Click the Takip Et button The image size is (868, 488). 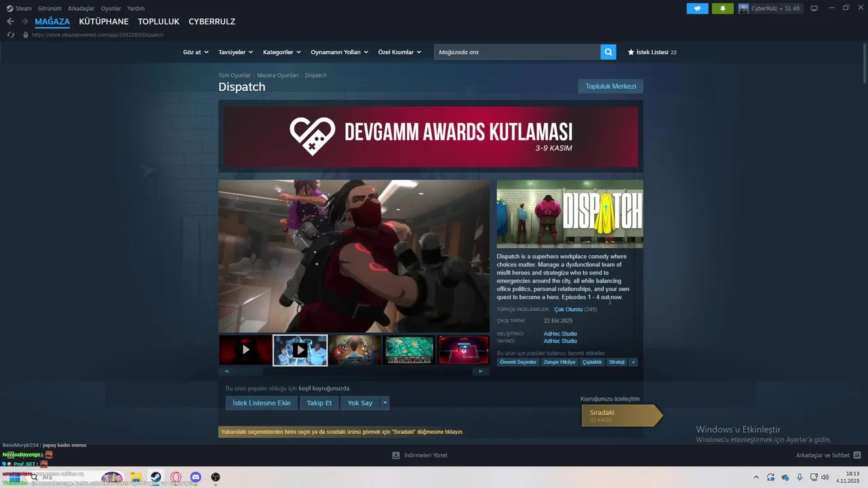pos(319,403)
